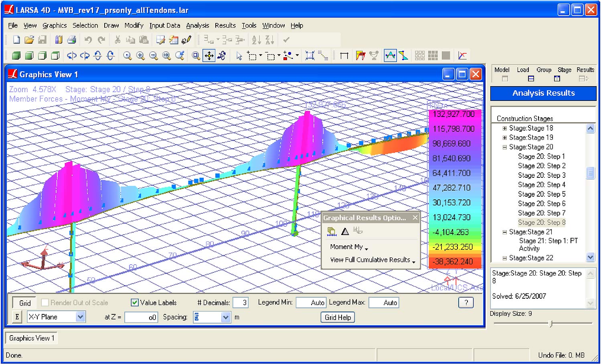Enable Render Out of Scale checkbox
This screenshot has width=601, height=364.
[45, 303]
